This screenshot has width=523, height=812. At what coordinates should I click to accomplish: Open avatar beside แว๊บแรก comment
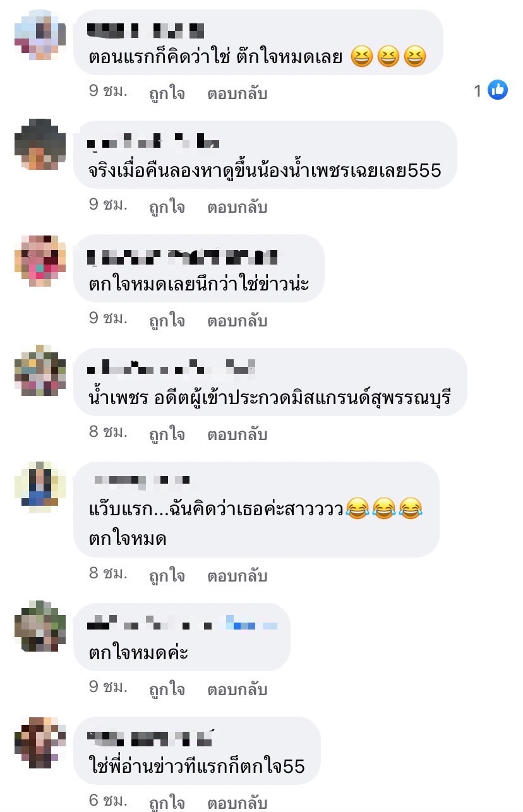click(40, 484)
